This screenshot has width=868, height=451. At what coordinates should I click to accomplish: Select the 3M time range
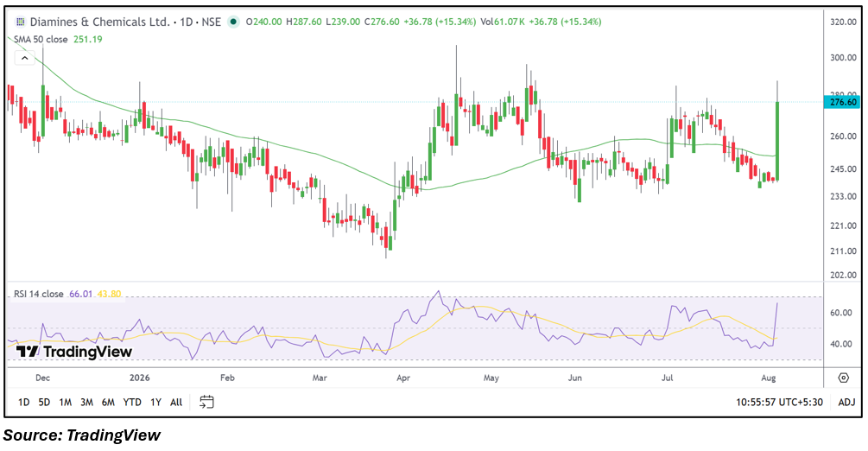click(86, 403)
